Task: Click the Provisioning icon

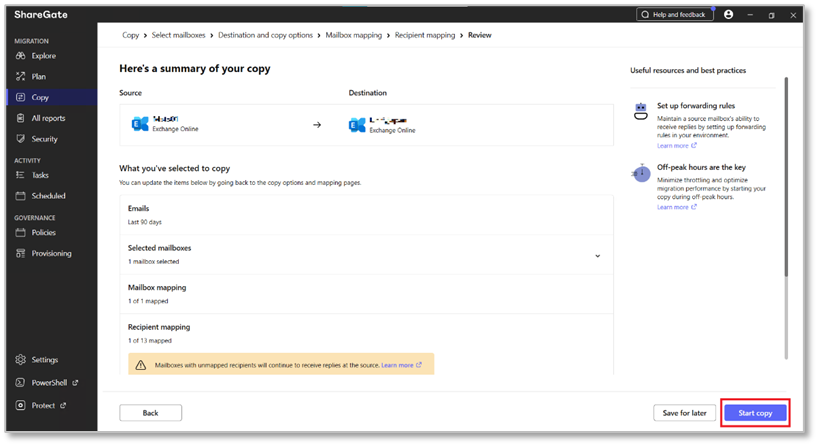Action: click(x=20, y=254)
